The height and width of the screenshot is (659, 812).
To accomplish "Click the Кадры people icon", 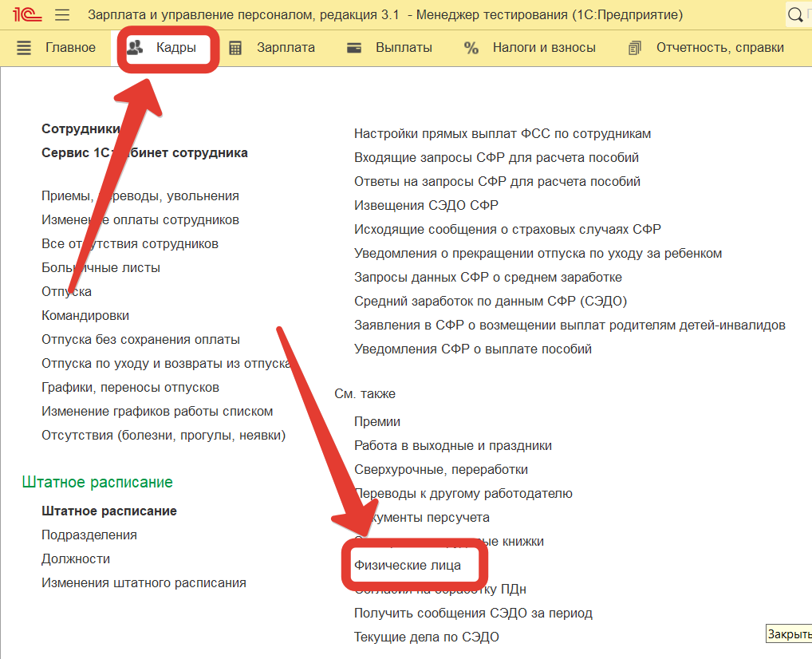I will pyautogui.click(x=136, y=48).
